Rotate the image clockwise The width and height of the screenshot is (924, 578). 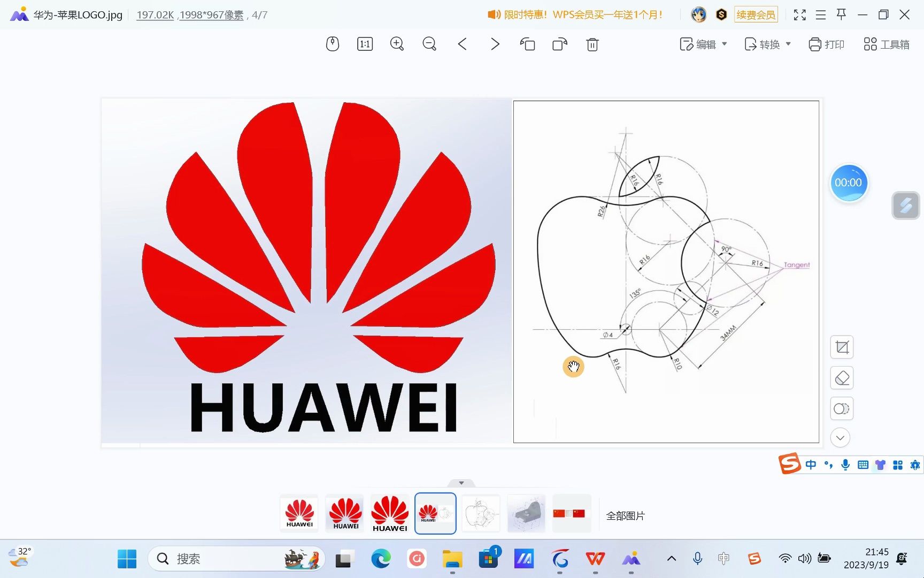pyautogui.click(x=559, y=44)
